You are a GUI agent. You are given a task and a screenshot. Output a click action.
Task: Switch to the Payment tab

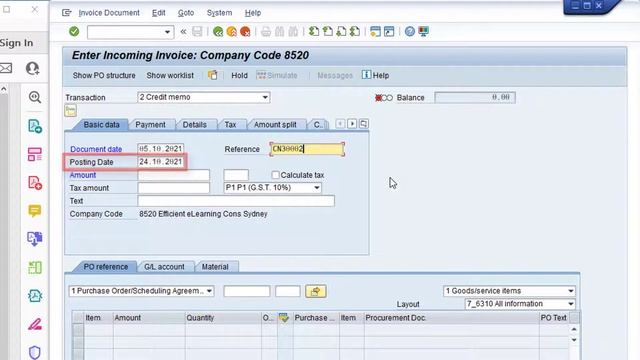point(150,124)
